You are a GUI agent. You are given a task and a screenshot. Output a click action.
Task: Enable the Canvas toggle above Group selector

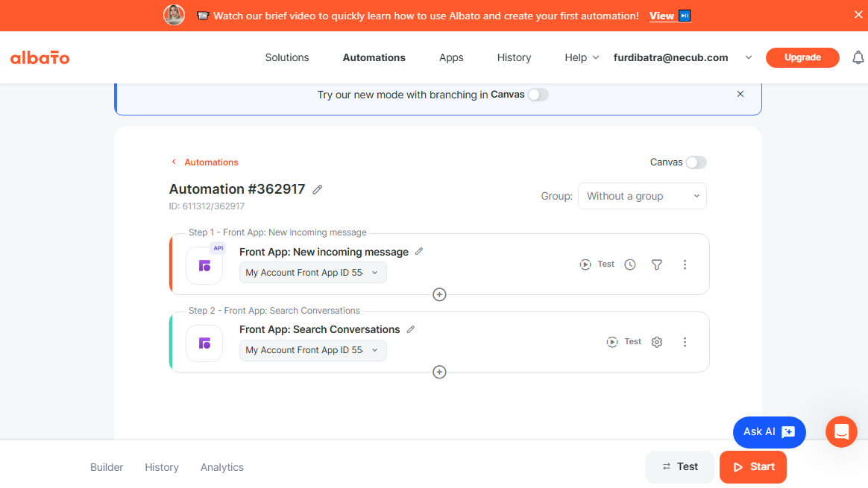tap(696, 162)
